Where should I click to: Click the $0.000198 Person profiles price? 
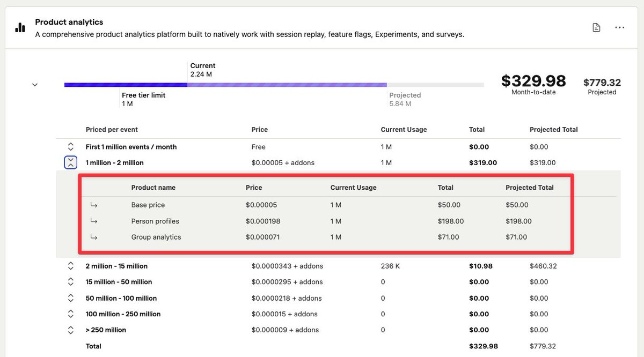[x=263, y=221]
